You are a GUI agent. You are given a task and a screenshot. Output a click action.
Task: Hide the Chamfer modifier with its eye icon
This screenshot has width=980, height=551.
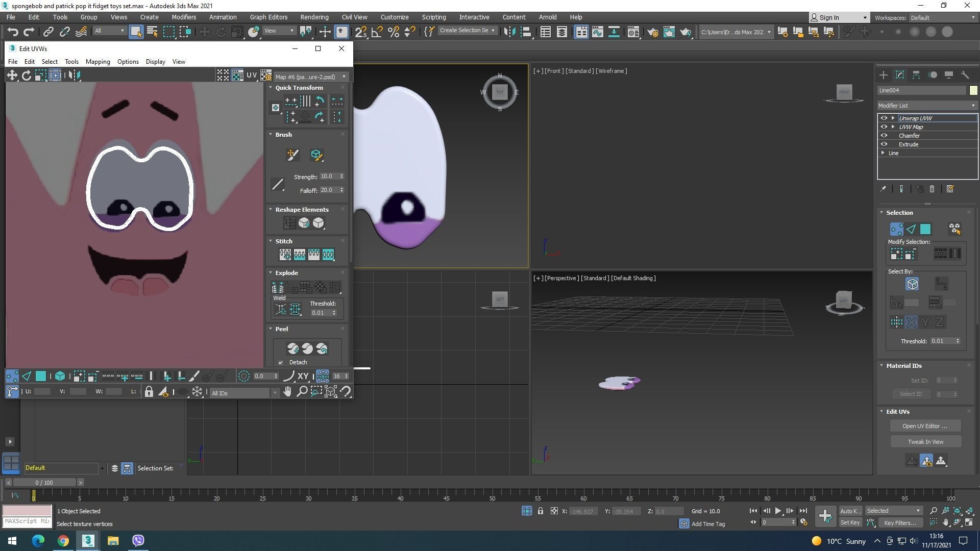884,136
